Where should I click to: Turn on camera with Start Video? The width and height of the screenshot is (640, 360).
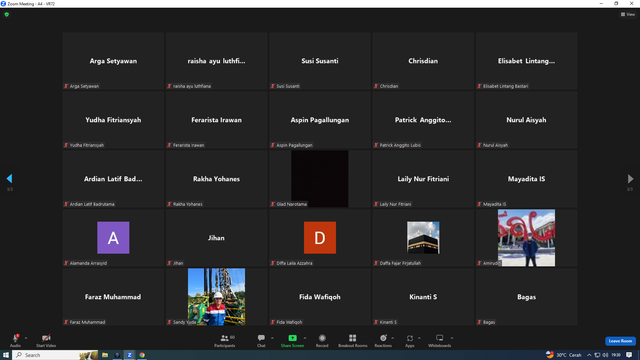pyautogui.click(x=46, y=340)
